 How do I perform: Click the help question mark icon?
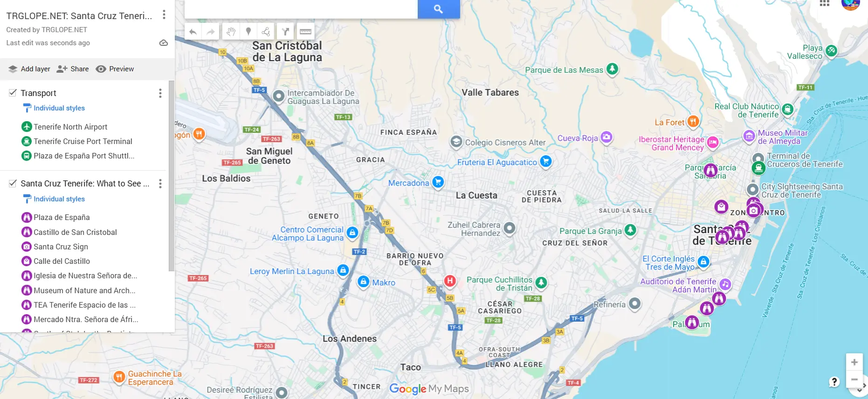point(834,382)
